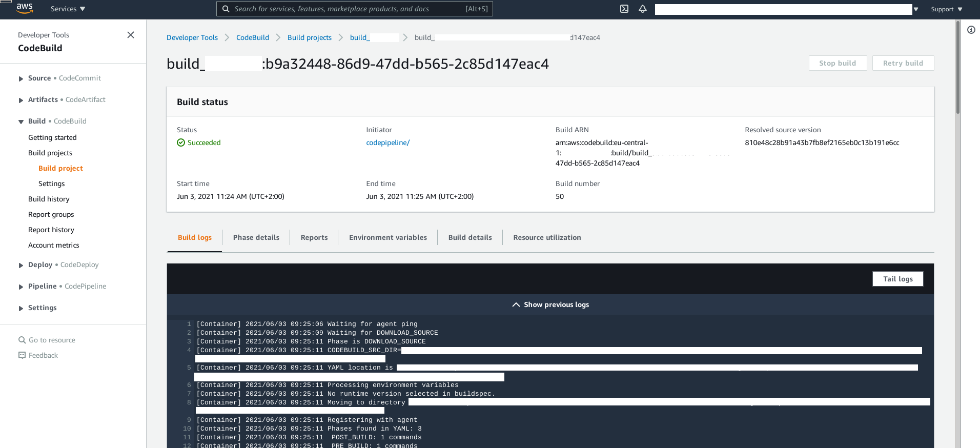Focus the AWS services search field
980x448 pixels.
point(349,9)
